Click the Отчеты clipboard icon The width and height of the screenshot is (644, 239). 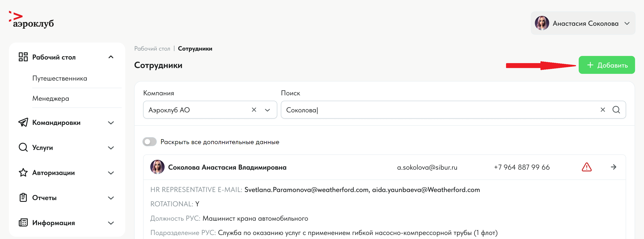tap(23, 198)
